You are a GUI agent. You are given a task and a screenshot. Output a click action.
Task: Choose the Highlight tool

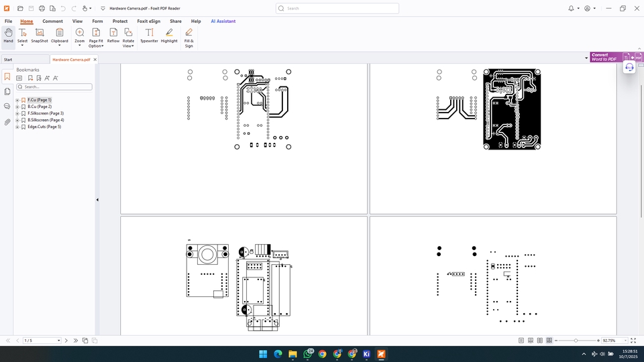[x=169, y=36]
